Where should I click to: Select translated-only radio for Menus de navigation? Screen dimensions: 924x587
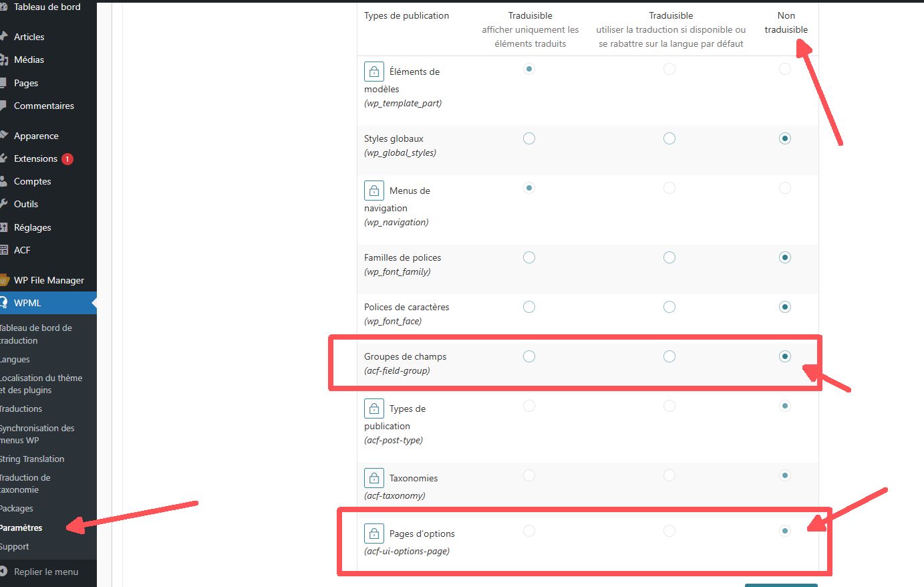pyautogui.click(x=529, y=188)
